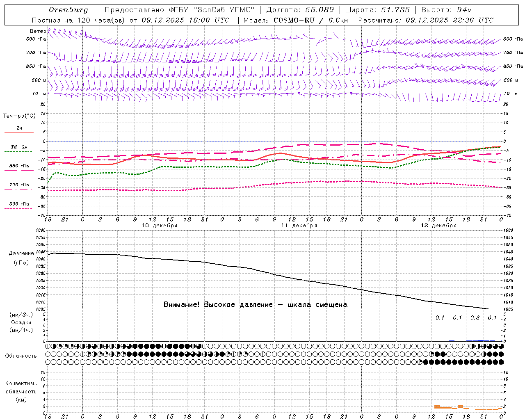Click the 'Долгота: 55.089' longitude value
The image size is (525, 420).
tap(300, 10)
